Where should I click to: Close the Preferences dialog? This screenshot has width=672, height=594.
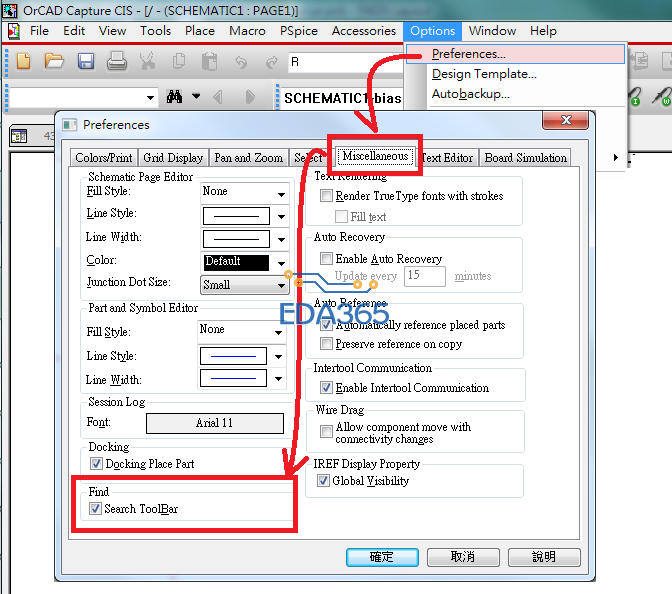566,120
